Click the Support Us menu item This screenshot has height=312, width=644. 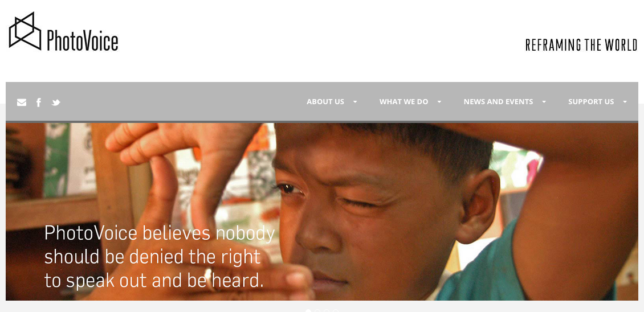click(591, 102)
